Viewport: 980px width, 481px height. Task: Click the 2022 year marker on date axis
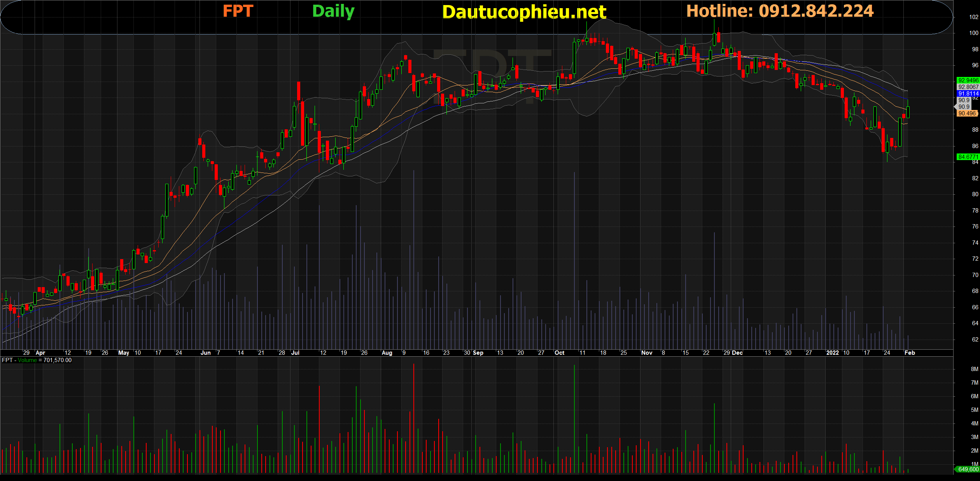(x=832, y=353)
